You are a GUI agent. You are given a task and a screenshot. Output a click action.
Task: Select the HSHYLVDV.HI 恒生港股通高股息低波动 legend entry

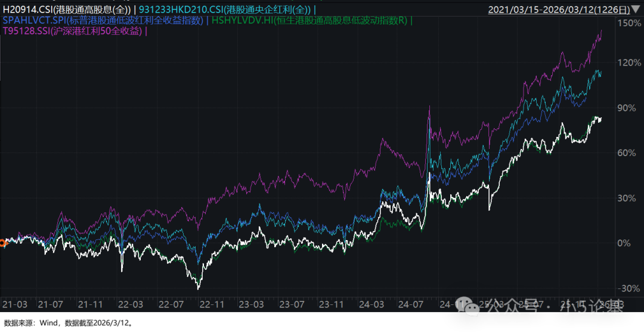coord(309,20)
